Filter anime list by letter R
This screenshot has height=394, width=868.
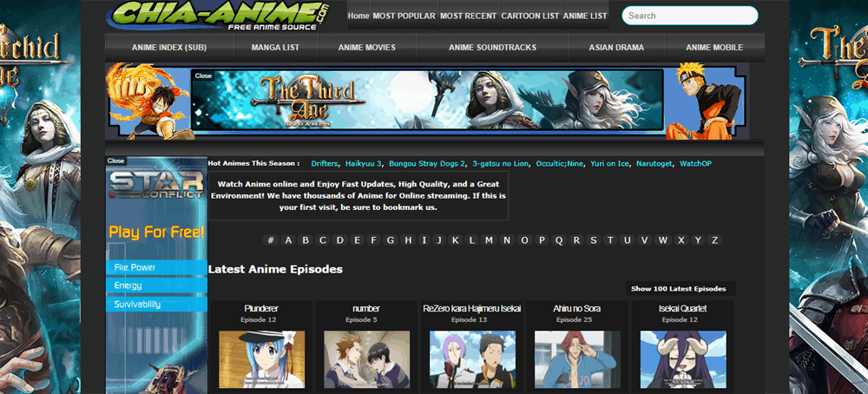[576, 240]
